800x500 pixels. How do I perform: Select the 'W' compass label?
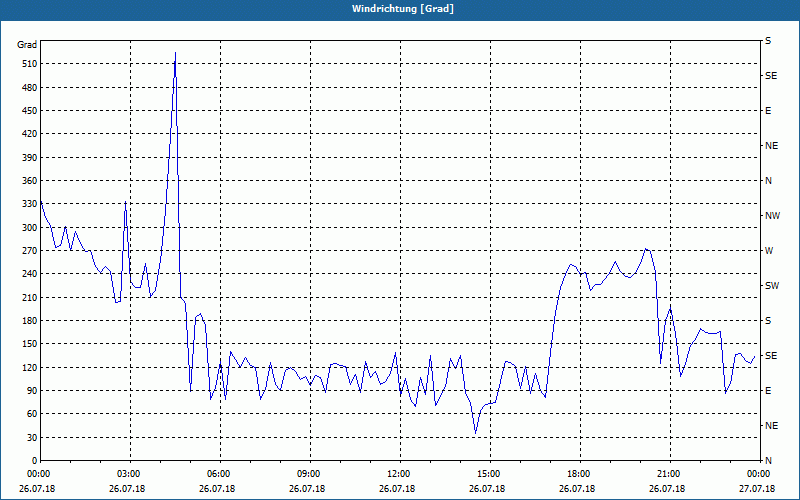point(769,251)
